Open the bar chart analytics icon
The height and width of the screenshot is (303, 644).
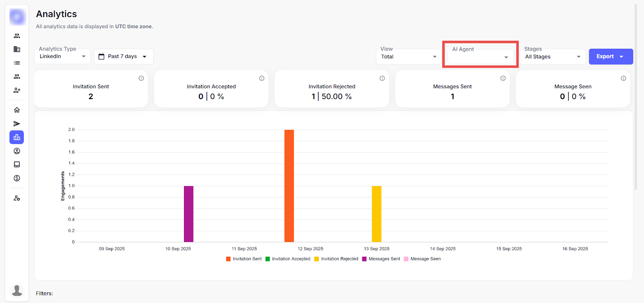pos(17,137)
